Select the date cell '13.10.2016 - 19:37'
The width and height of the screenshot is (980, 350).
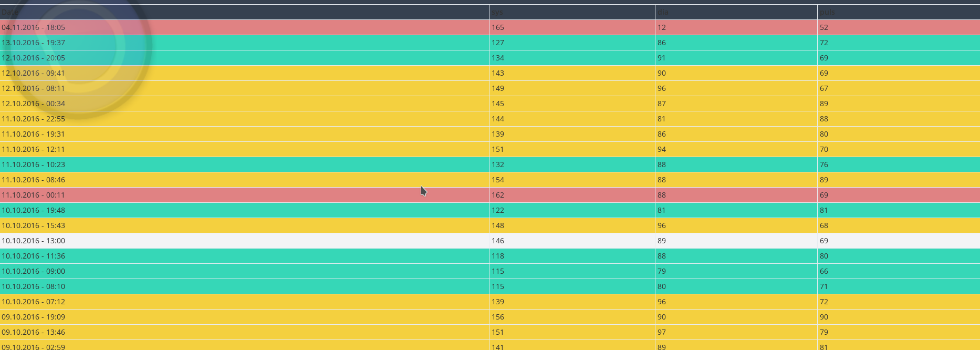click(244, 43)
